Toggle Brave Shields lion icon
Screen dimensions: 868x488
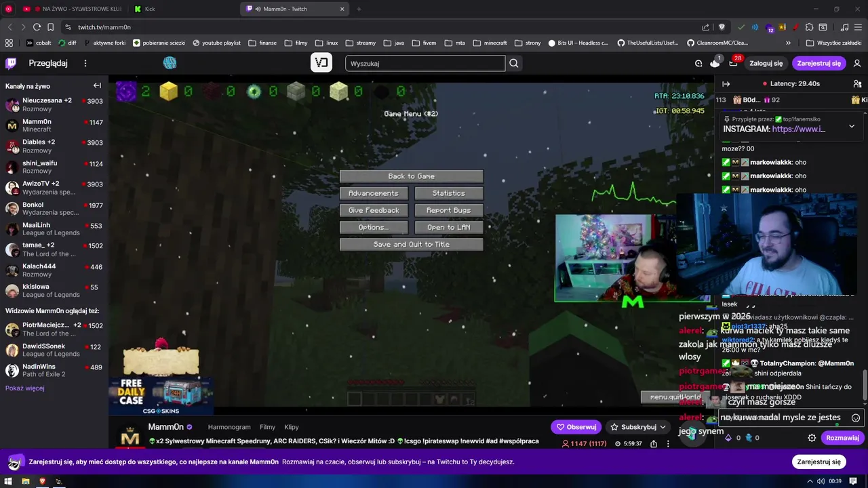pos(722,27)
